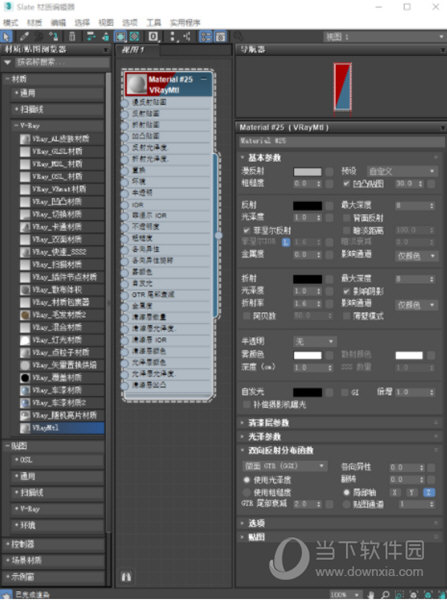
Task: Open the BRDF type GTR (GGX) dropdown
Action: tap(285, 466)
